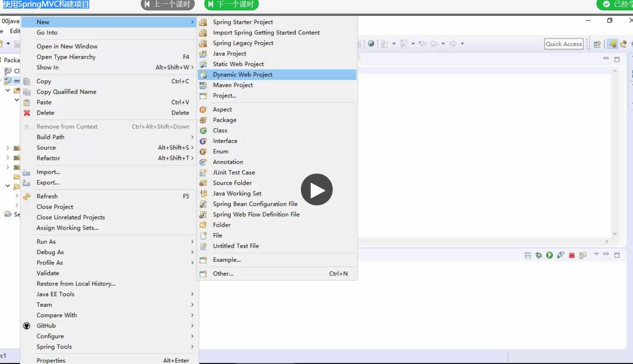Click the Aspect icon in submenu
Image resolution: width=633 pixels, height=364 pixels.
(203, 109)
